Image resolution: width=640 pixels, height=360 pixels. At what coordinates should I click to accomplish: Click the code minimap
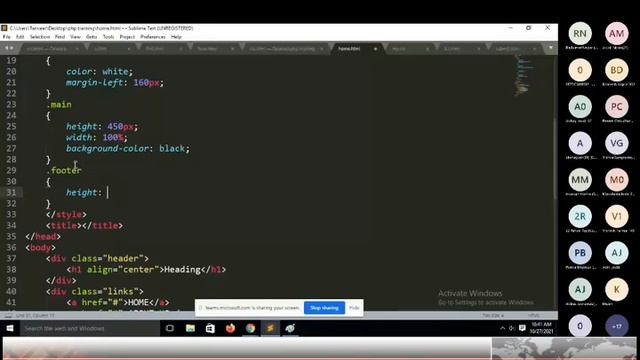click(522, 76)
